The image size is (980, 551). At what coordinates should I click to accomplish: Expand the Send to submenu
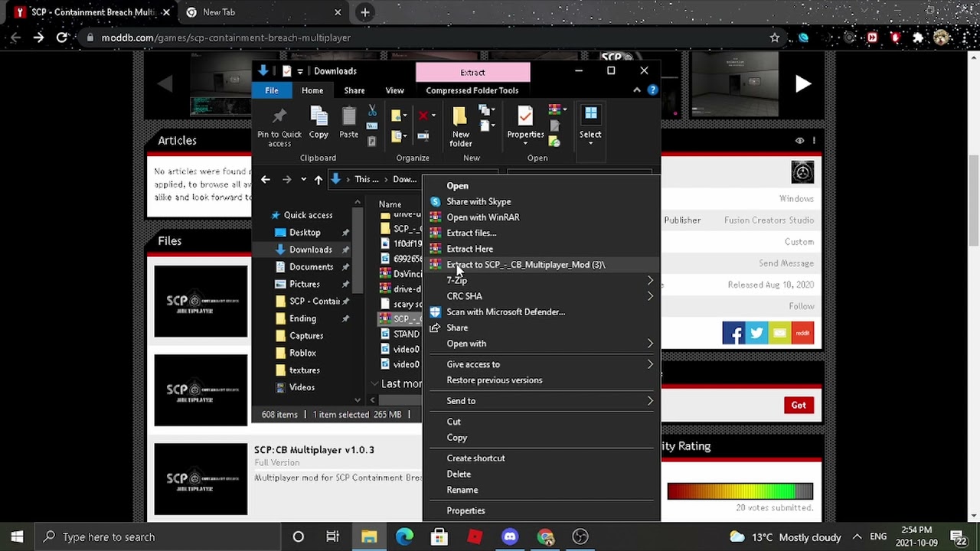point(650,401)
